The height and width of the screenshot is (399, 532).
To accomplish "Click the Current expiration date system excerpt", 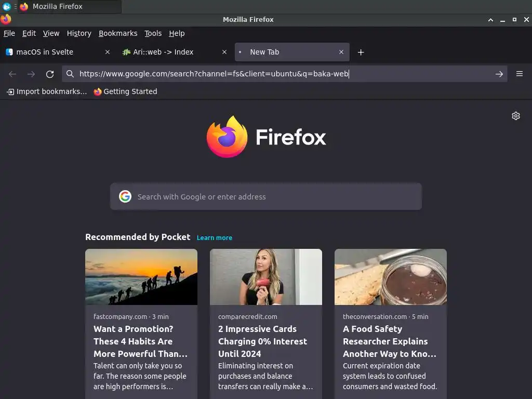I will coord(390,376).
